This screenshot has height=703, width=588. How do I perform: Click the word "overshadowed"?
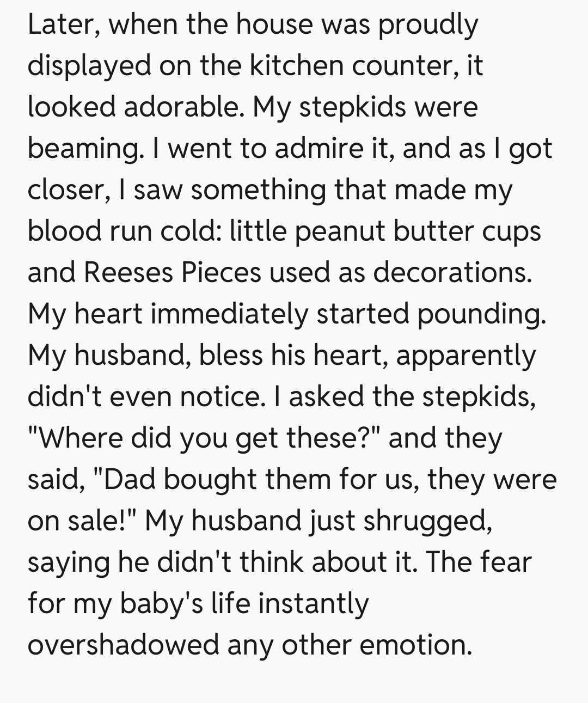point(122,645)
